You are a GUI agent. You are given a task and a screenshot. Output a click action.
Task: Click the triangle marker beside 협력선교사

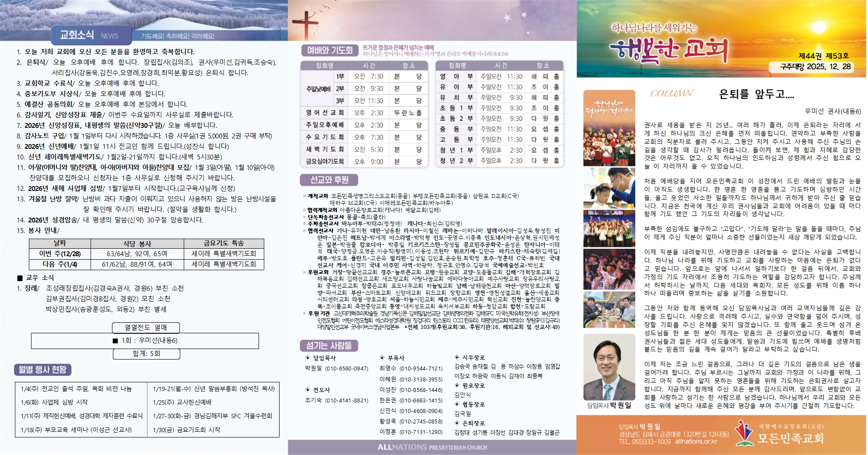304,230
